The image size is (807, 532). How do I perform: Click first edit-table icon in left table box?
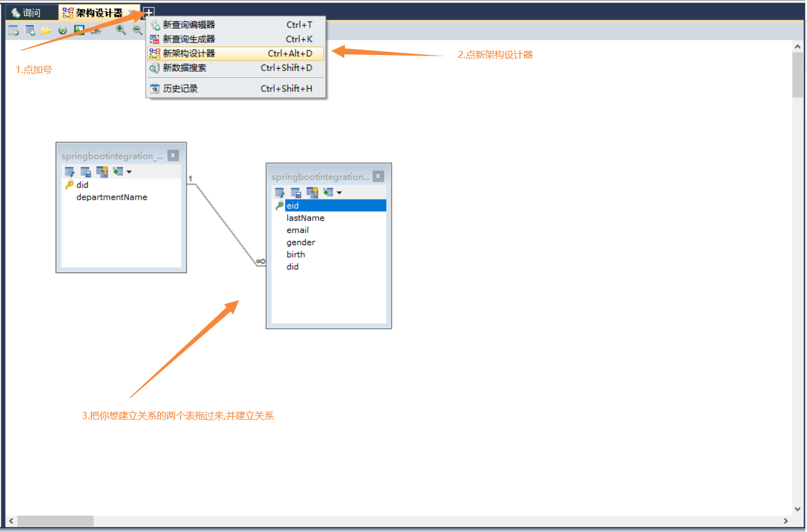click(x=70, y=172)
